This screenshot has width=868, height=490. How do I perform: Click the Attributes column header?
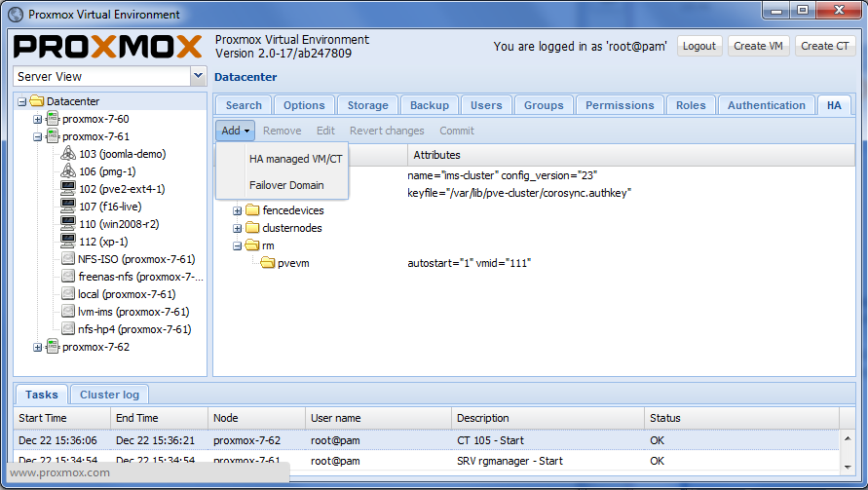[x=631, y=155]
